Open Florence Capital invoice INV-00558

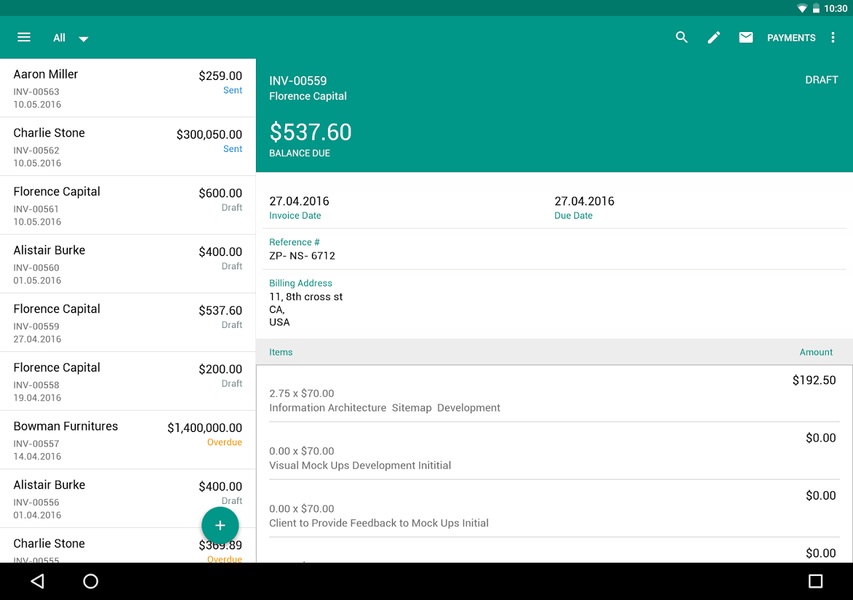(x=128, y=382)
